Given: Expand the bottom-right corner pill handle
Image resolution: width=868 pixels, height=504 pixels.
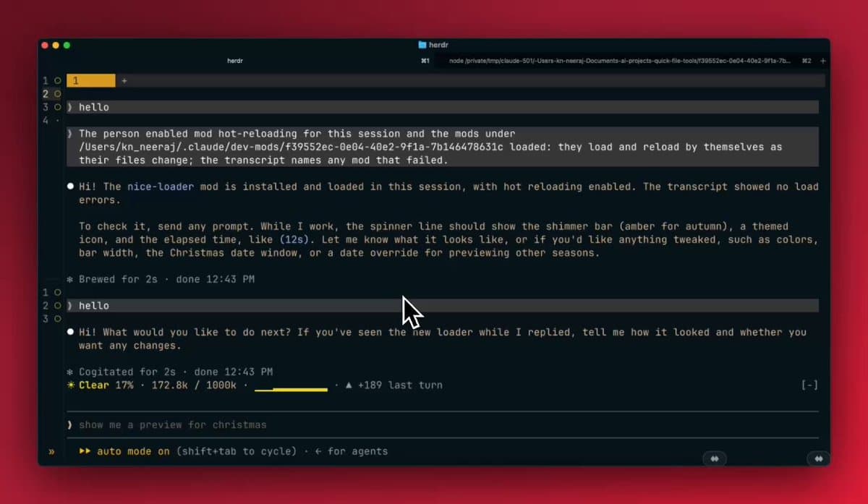Looking at the screenshot, I should (x=818, y=458).
